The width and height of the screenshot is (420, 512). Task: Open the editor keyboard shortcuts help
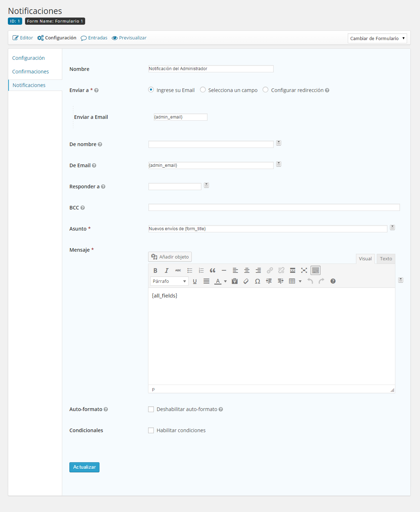333,281
